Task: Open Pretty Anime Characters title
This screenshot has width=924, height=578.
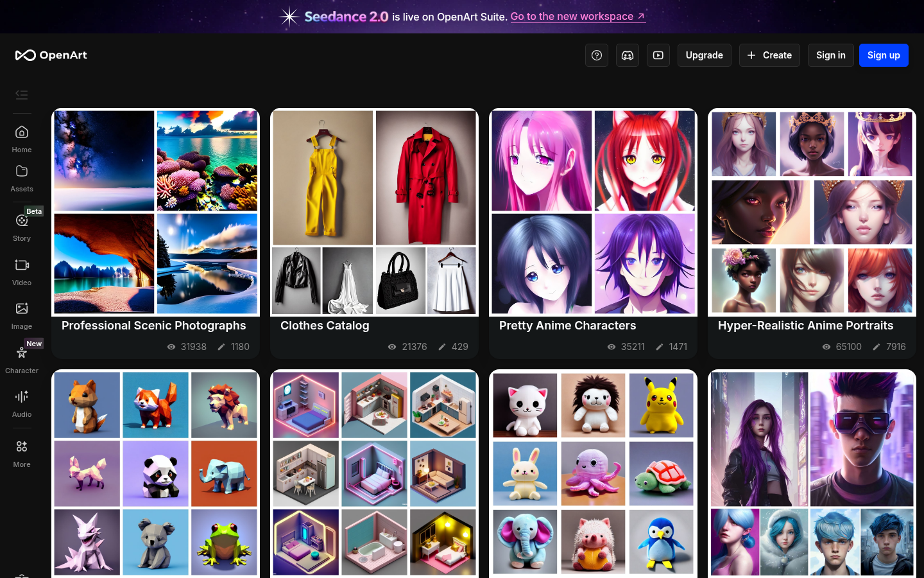Action: [568, 326]
